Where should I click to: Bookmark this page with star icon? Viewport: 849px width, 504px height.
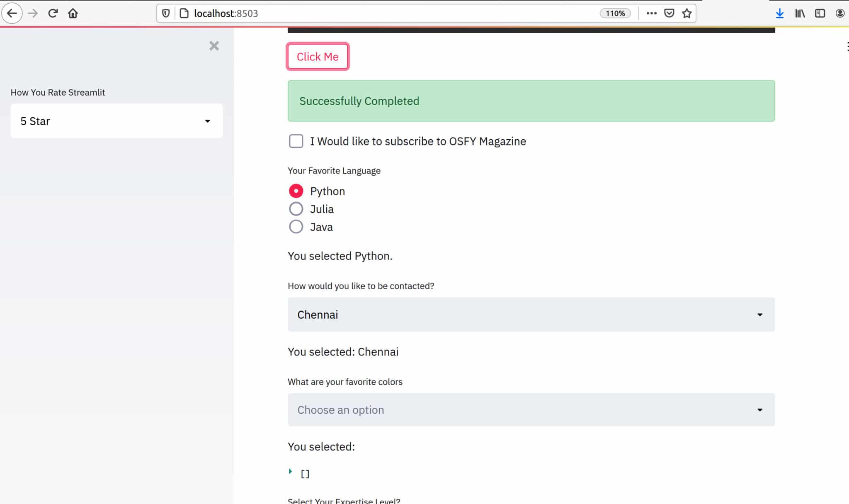click(687, 13)
